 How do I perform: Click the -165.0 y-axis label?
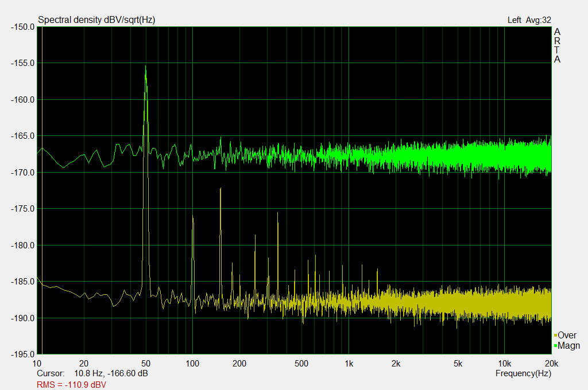pyautogui.click(x=23, y=136)
